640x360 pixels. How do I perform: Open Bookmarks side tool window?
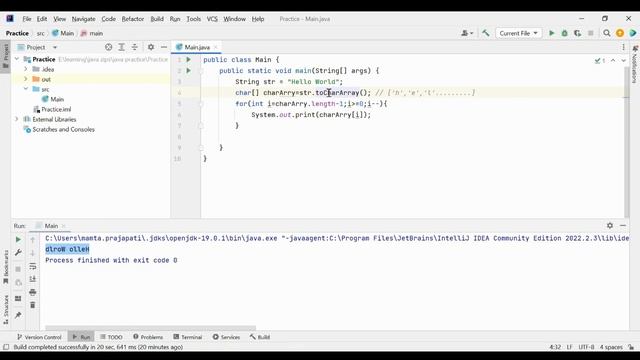click(6, 267)
